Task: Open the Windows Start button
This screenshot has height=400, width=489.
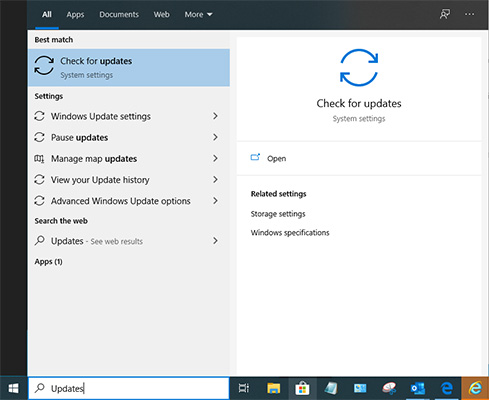Action: pos(13,388)
